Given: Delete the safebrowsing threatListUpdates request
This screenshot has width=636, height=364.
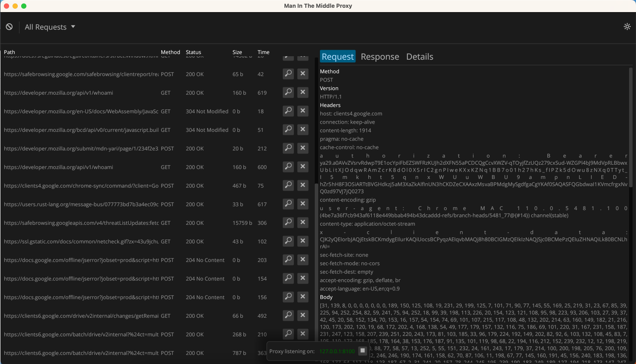Looking at the screenshot, I should (303, 223).
